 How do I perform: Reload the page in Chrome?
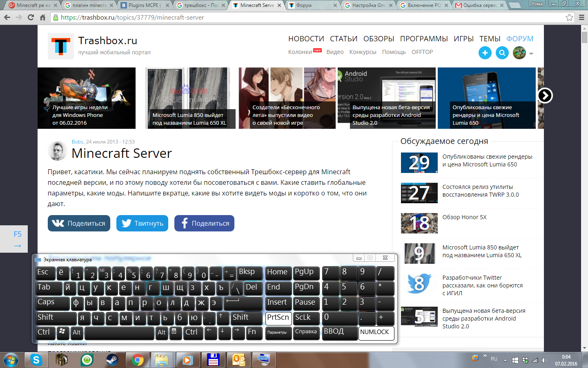(31, 18)
